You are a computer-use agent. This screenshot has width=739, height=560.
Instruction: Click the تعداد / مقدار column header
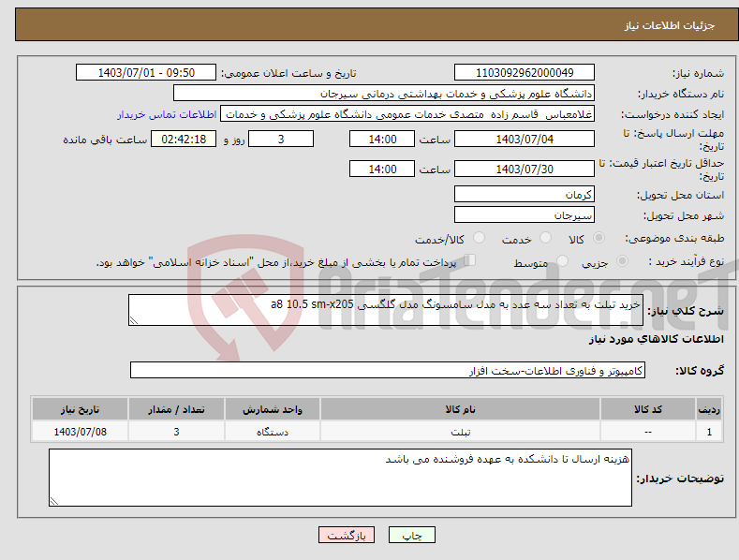pos(176,409)
